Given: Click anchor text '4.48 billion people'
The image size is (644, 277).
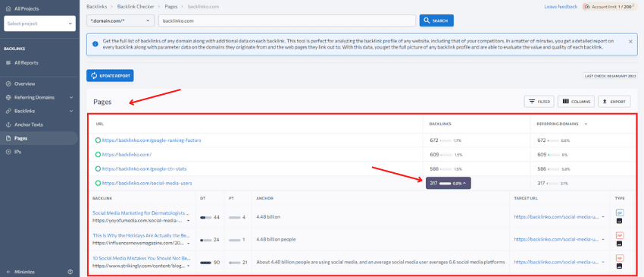Looking at the screenshot, I should [276, 240].
